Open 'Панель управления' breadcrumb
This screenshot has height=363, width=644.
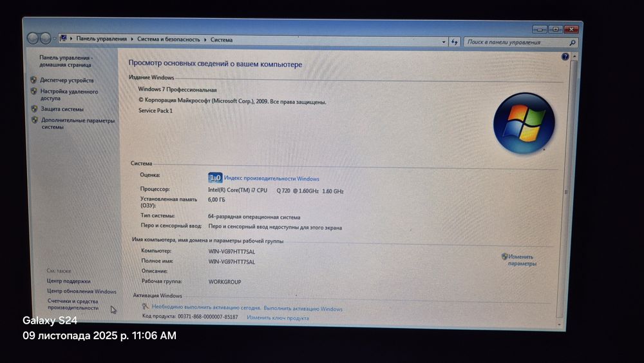click(102, 39)
